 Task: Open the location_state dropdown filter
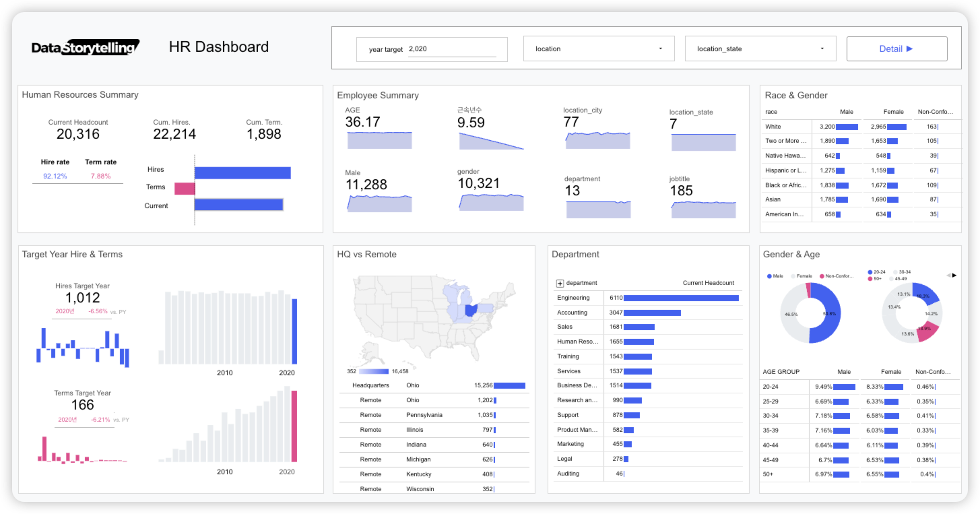point(760,49)
